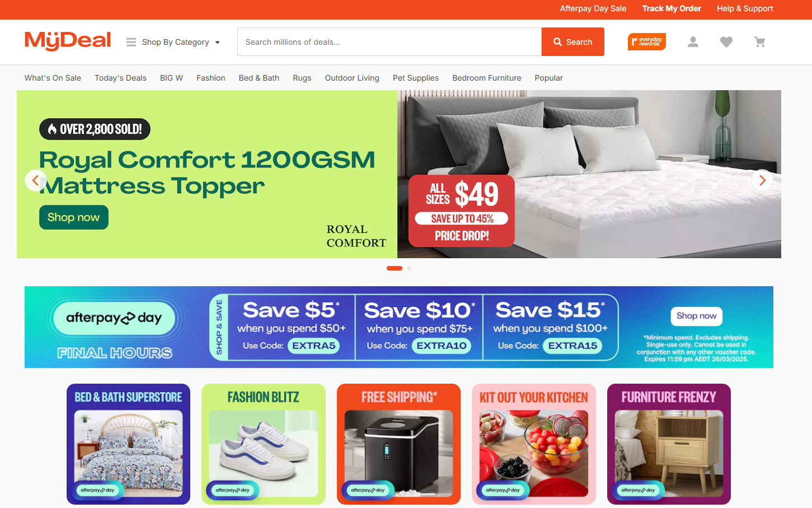Open the account profile icon

click(693, 42)
